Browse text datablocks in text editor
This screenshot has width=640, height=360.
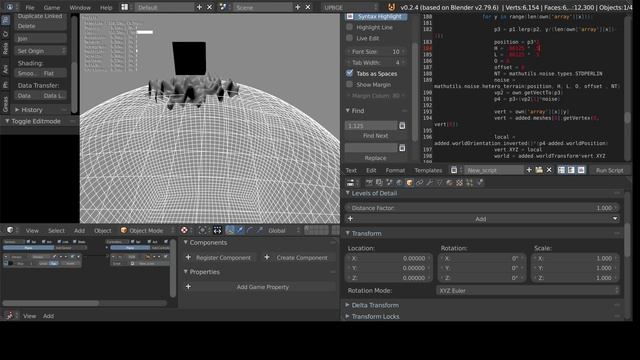pyautogui.click(x=454, y=170)
